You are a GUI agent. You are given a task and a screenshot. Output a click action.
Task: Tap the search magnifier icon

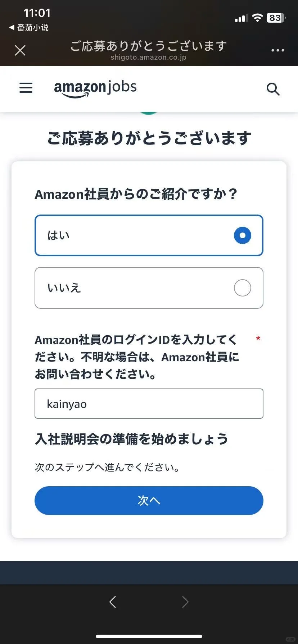point(273,89)
